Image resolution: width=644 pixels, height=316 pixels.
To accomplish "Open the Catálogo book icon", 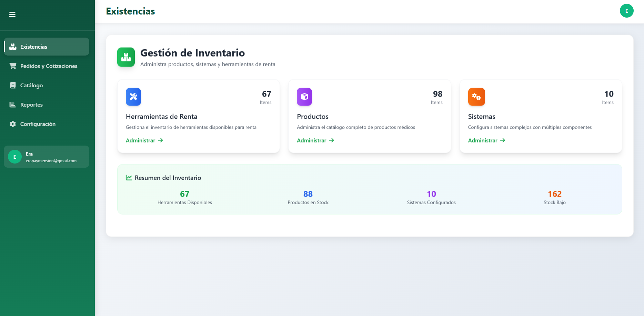I will pyautogui.click(x=13, y=85).
